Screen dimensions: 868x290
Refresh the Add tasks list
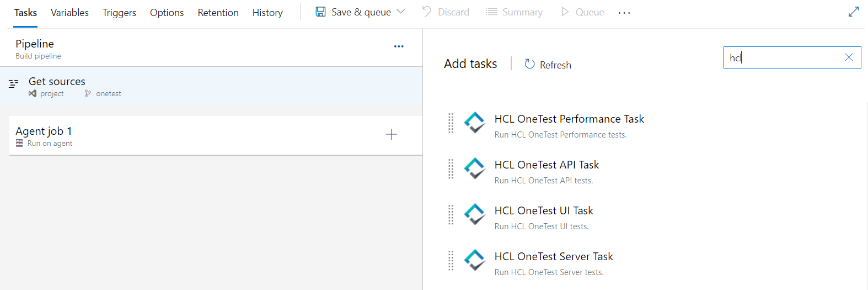click(548, 65)
